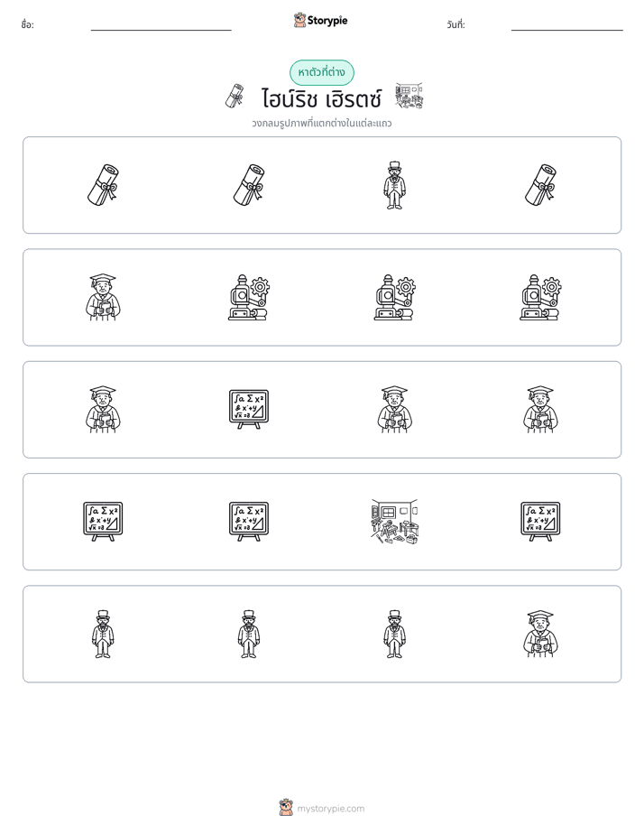Click the date line after วันที่:
This screenshot has width=644, height=834.
pyautogui.click(x=567, y=25)
